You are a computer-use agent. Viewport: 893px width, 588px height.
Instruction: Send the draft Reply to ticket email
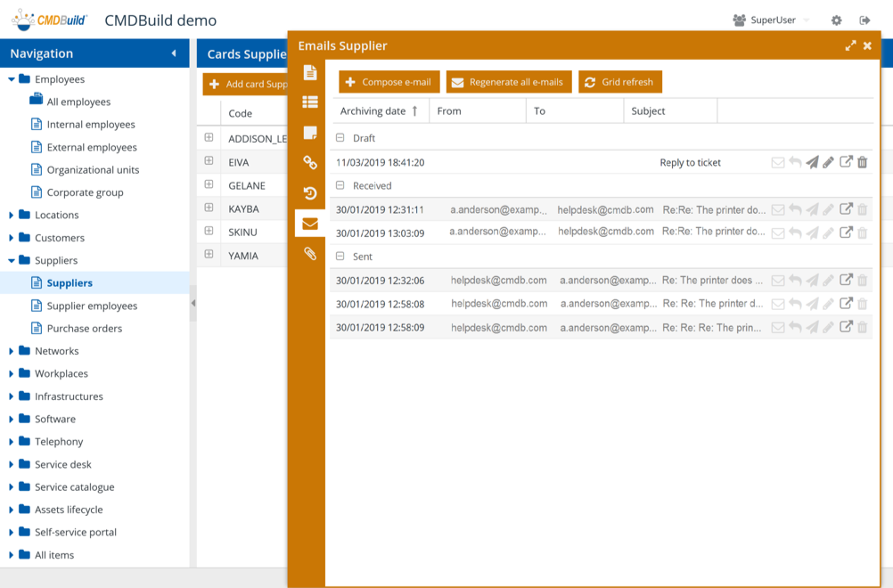pyautogui.click(x=812, y=162)
